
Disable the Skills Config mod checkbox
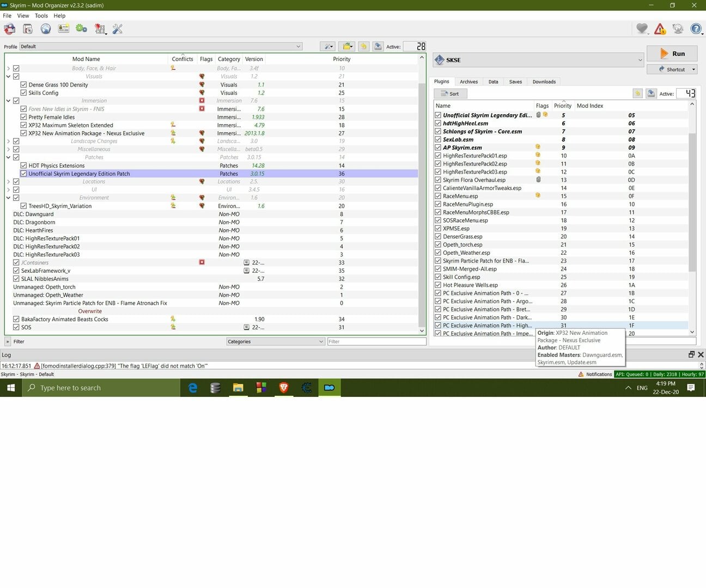[x=23, y=93]
